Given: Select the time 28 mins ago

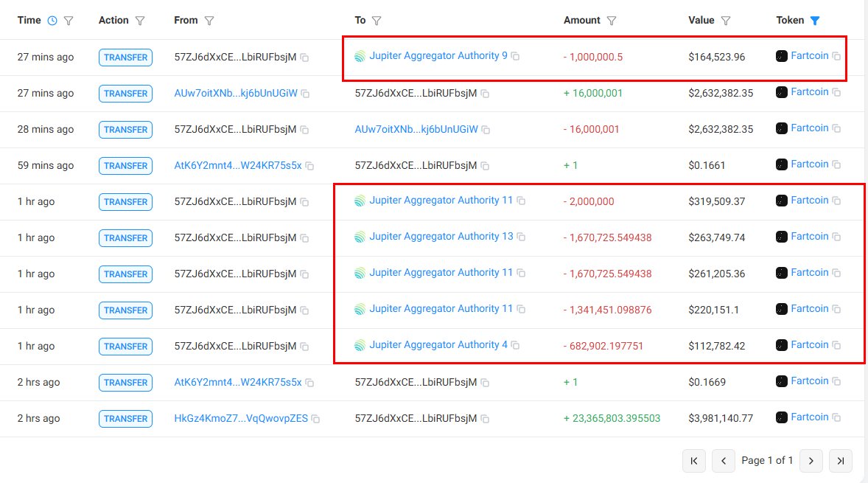Looking at the screenshot, I should 46,130.
